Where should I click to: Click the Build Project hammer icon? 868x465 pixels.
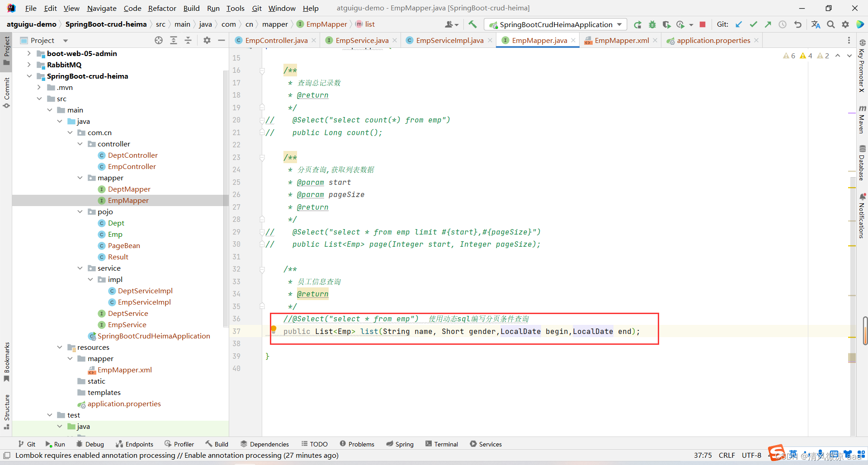coord(472,24)
